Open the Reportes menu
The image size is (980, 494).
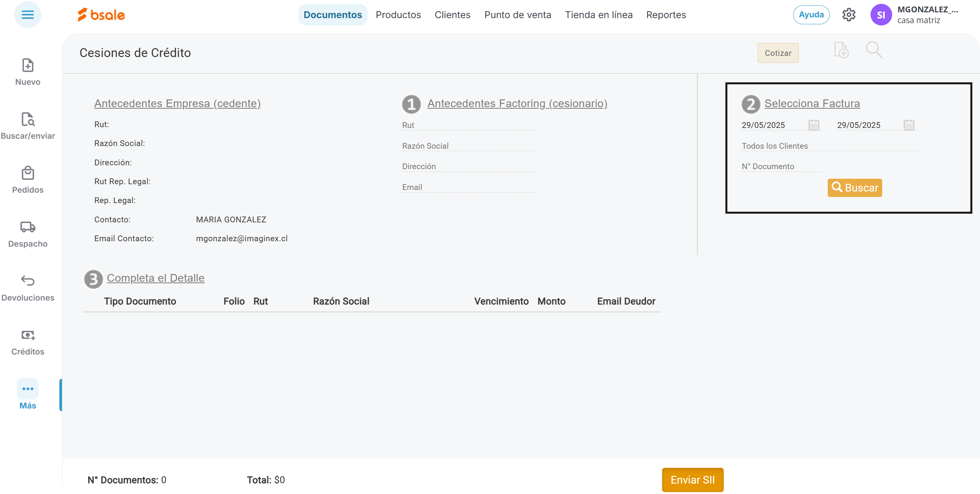click(x=666, y=15)
